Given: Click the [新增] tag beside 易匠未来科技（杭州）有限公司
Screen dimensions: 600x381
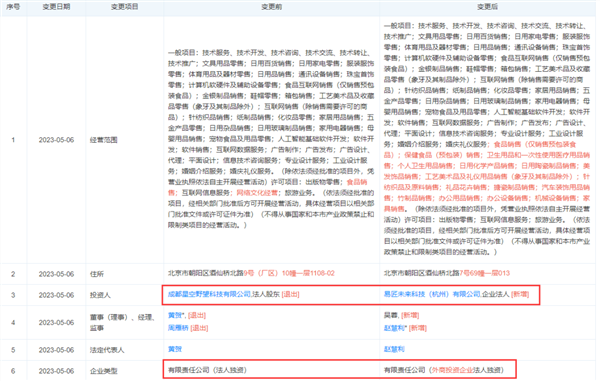Looking at the screenshot, I should [x=520, y=294].
